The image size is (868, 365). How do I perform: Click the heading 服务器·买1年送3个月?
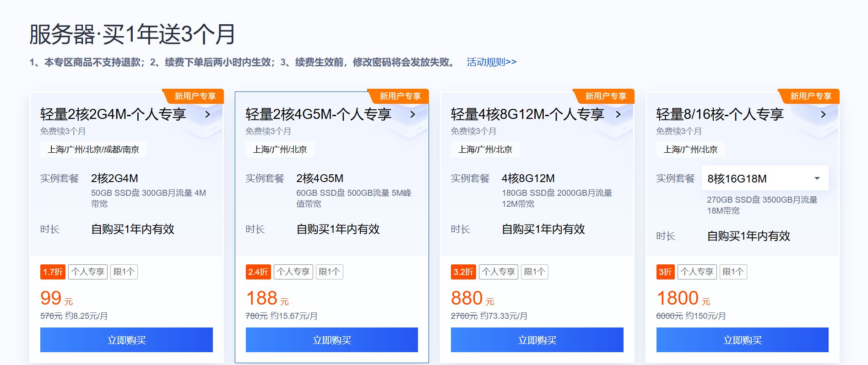click(x=132, y=34)
